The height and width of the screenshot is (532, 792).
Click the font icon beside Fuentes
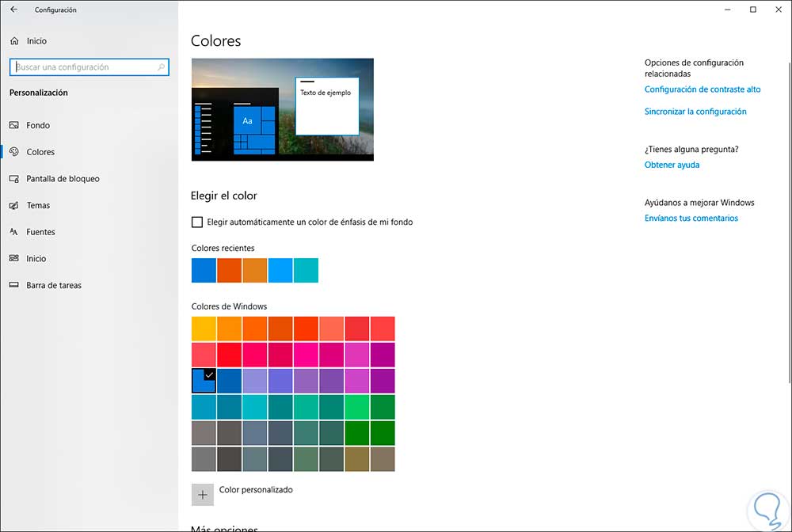pyautogui.click(x=14, y=232)
